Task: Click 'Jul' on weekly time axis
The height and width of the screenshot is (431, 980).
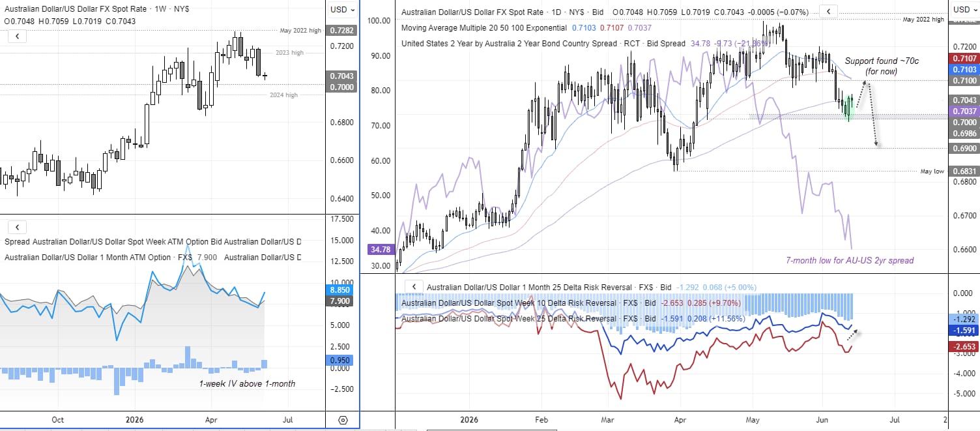Action: point(287,420)
